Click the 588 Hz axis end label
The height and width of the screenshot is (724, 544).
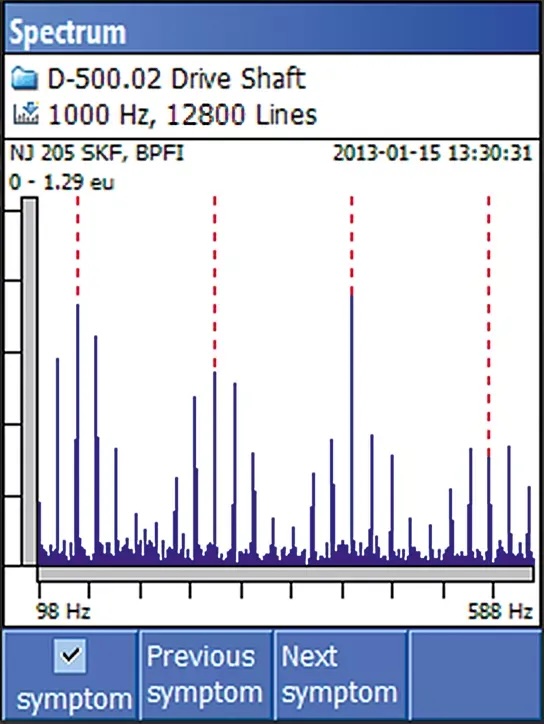point(500,611)
